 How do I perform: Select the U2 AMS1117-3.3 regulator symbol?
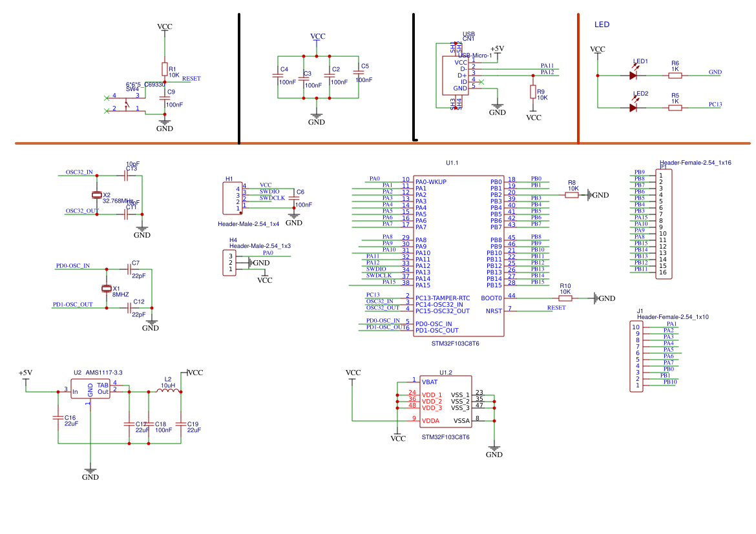tap(90, 389)
